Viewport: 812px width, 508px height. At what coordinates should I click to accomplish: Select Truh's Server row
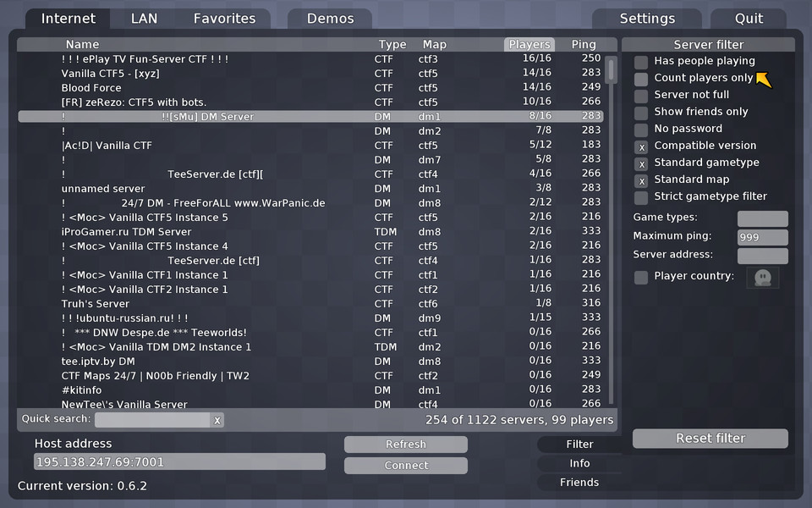310,304
